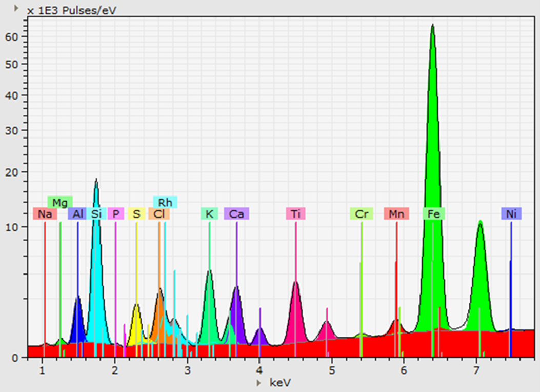Expand the keV X-axis arrow
This screenshot has width=540, height=392.
pyautogui.click(x=258, y=382)
